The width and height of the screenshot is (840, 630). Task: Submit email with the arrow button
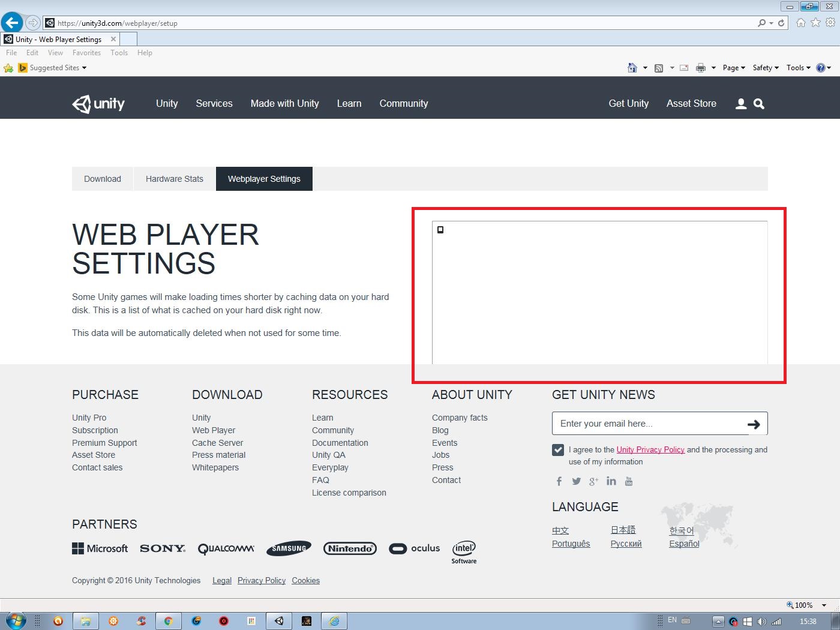coord(754,424)
